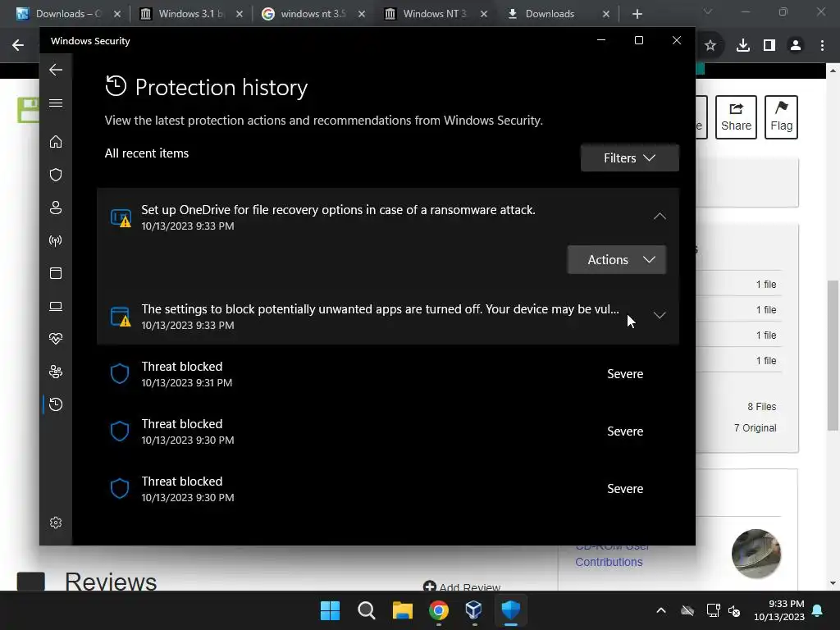
Task: Close the windows nt 3.5 Google tab
Action: (x=362, y=14)
